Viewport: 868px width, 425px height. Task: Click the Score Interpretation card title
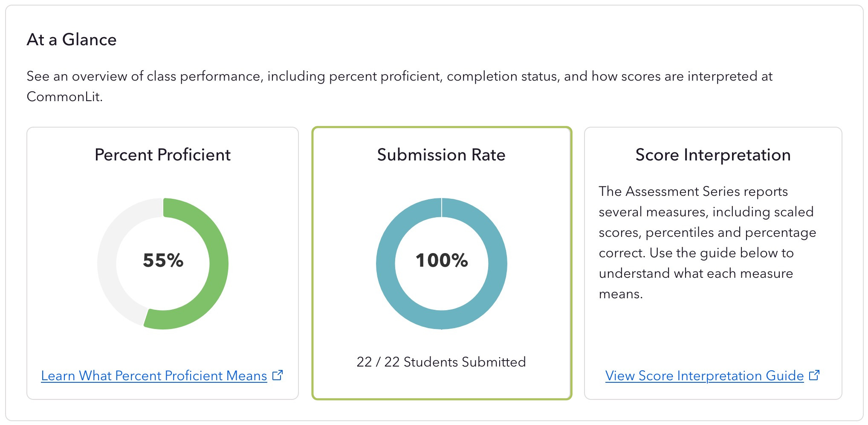click(x=713, y=155)
